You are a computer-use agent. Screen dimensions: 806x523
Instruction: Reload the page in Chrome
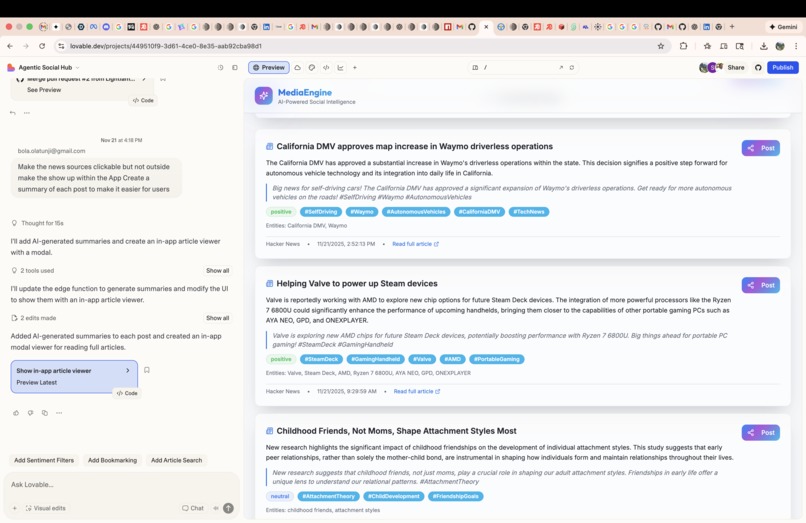[42, 46]
